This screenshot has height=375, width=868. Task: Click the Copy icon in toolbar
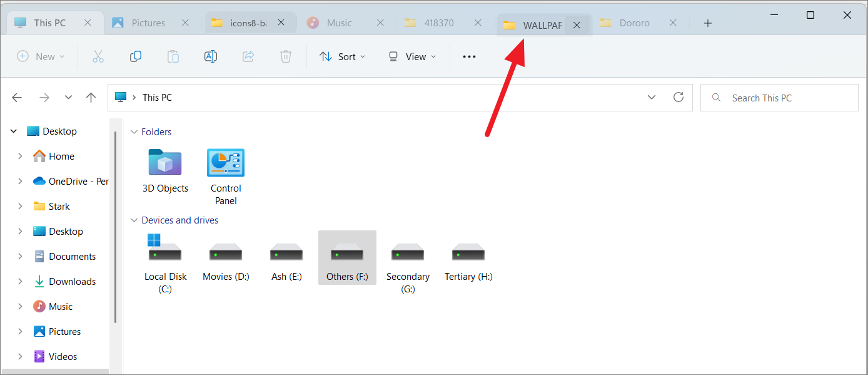(x=135, y=56)
